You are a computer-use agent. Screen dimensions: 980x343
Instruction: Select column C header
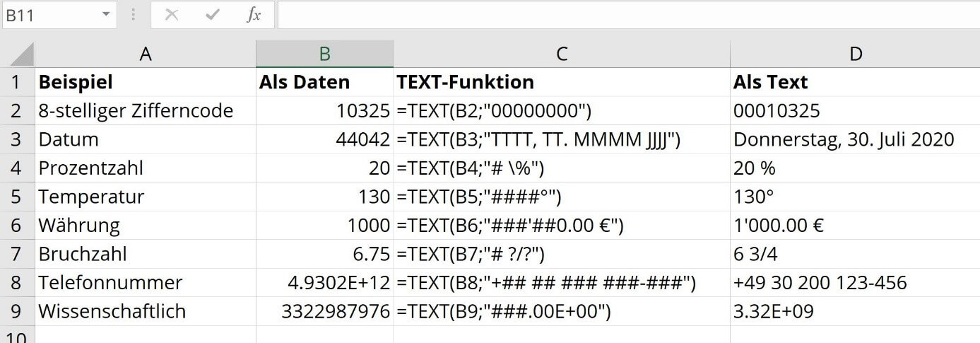click(562, 54)
